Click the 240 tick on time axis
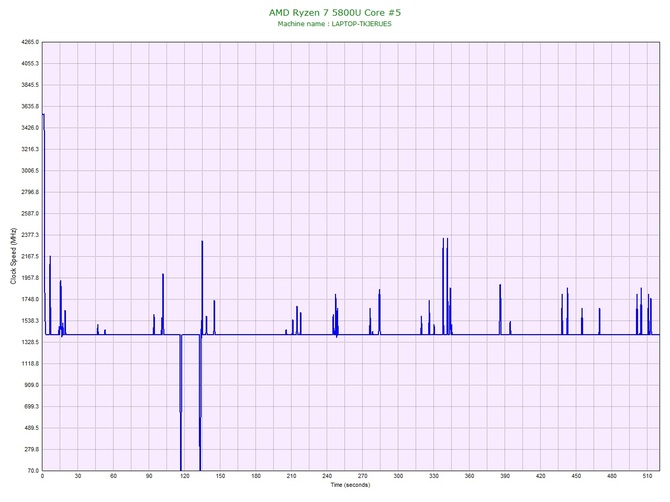The width and height of the screenshot is (670, 502). (x=327, y=476)
